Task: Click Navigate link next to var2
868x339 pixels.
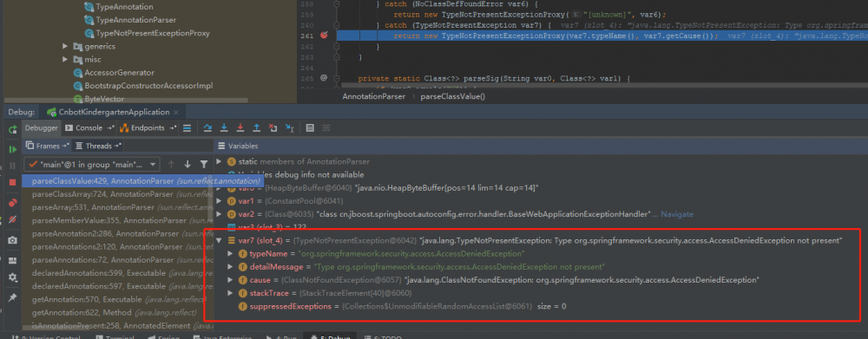Action: (677, 214)
